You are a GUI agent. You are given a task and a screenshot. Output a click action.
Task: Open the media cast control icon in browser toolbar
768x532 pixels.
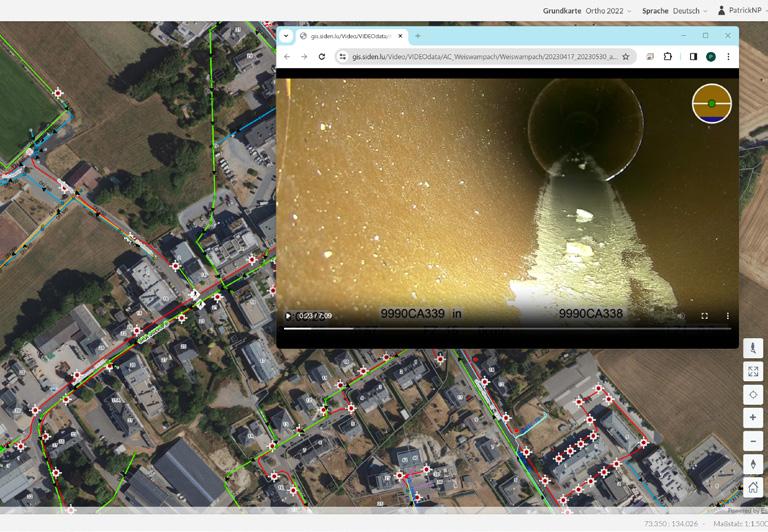point(650,57)
